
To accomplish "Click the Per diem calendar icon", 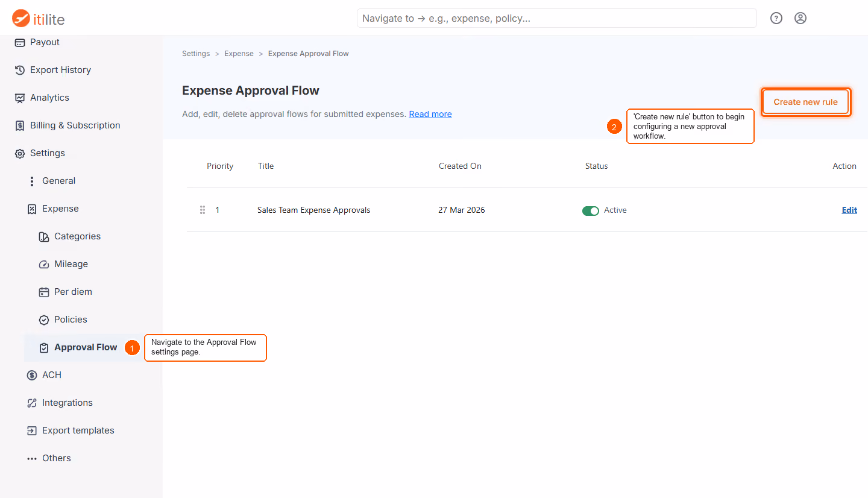I will point(44,292).
